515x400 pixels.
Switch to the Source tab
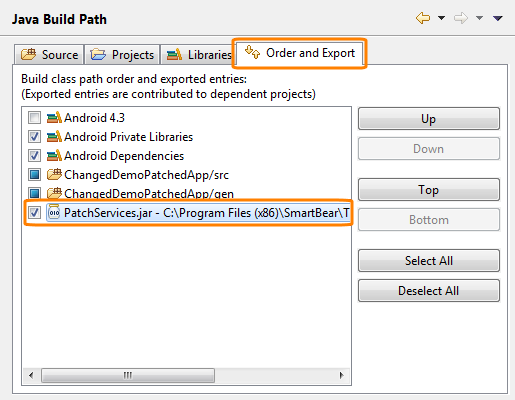point(49,54)
